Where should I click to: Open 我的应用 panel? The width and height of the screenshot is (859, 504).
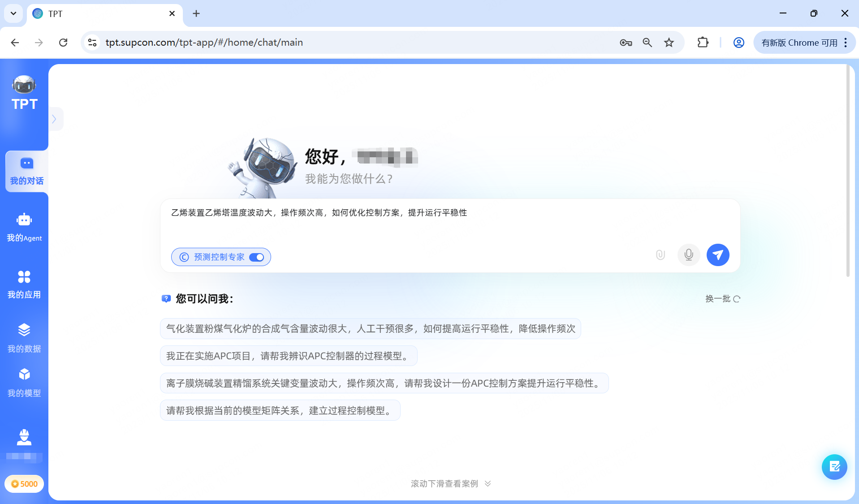tap(24, 284)
